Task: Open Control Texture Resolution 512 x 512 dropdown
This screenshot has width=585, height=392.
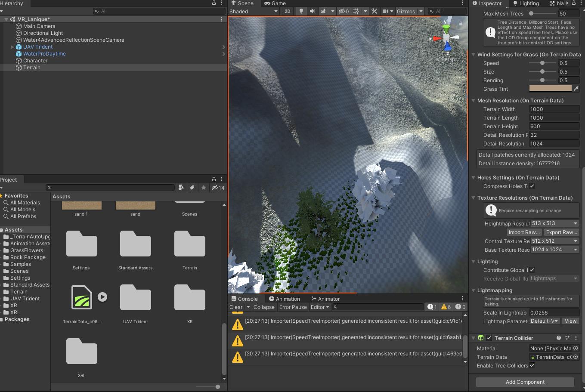Action: (x=554, y=241)
